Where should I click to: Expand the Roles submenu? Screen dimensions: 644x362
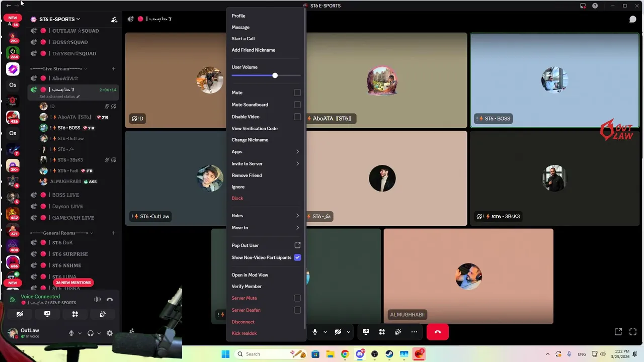266,216
